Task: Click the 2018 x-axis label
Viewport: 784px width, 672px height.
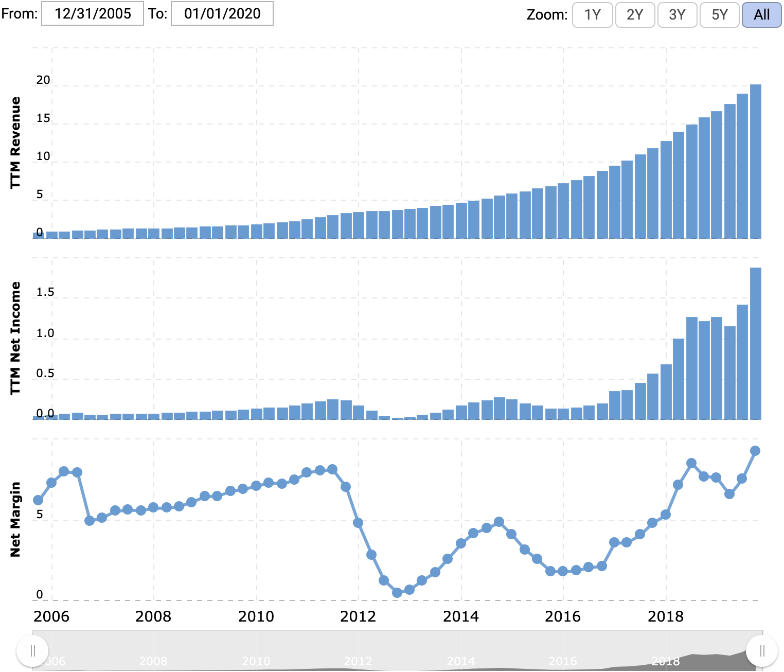Action: pos(666,616)
